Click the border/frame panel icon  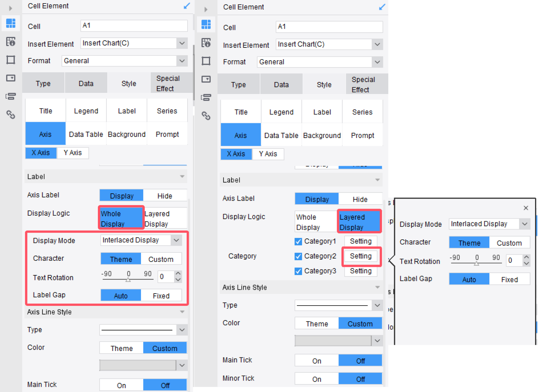click(11, 60)
